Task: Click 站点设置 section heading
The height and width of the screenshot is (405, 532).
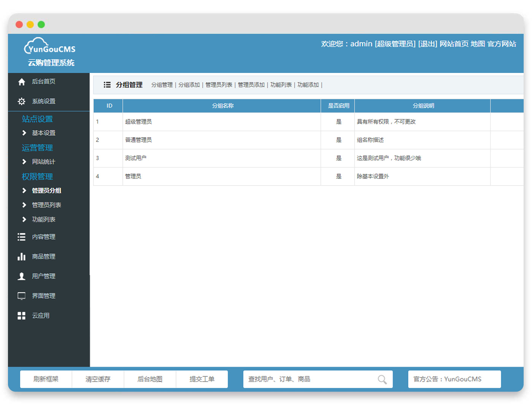Action: (37, 119)
